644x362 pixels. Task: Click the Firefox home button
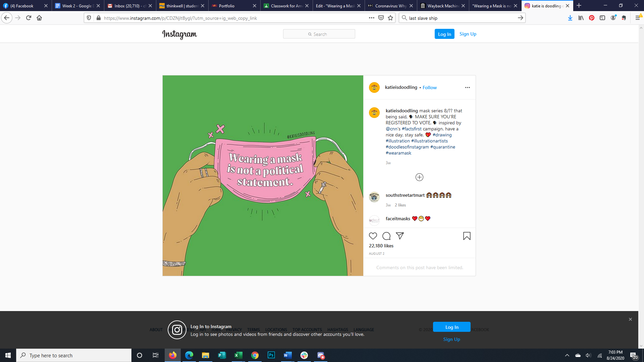[x=39, y=18]
